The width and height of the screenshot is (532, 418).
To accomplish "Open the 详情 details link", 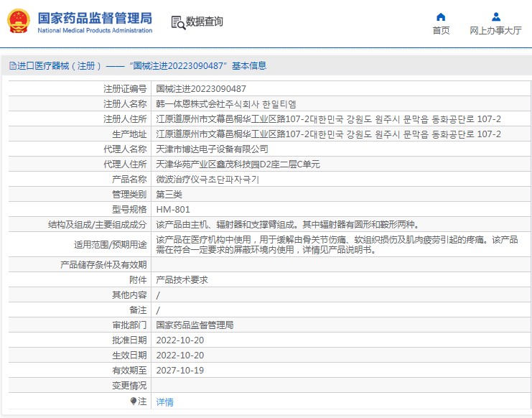I will [164, 402].
